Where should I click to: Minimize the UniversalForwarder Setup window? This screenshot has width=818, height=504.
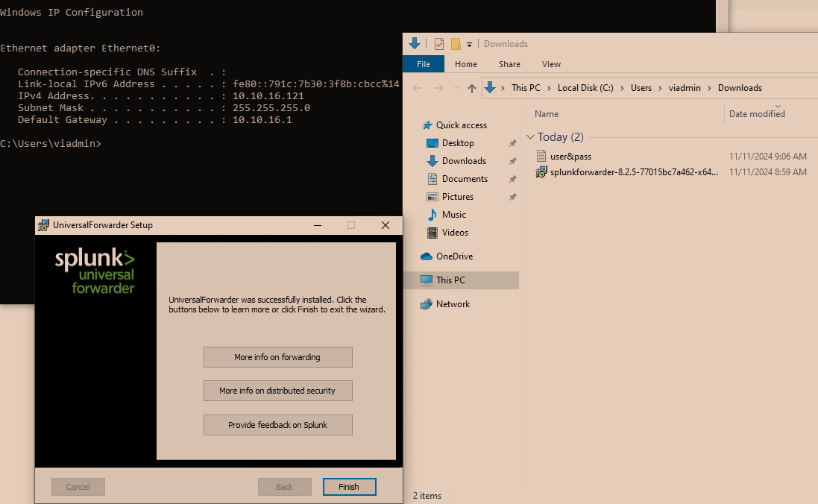pyautogui.click(x=317, y=225)
